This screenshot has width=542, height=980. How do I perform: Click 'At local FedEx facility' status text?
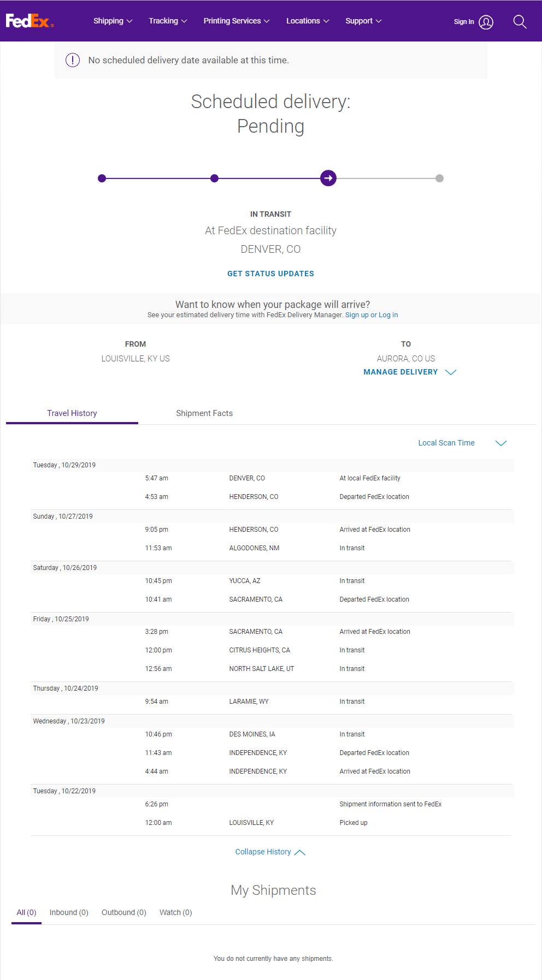[370, 478]
